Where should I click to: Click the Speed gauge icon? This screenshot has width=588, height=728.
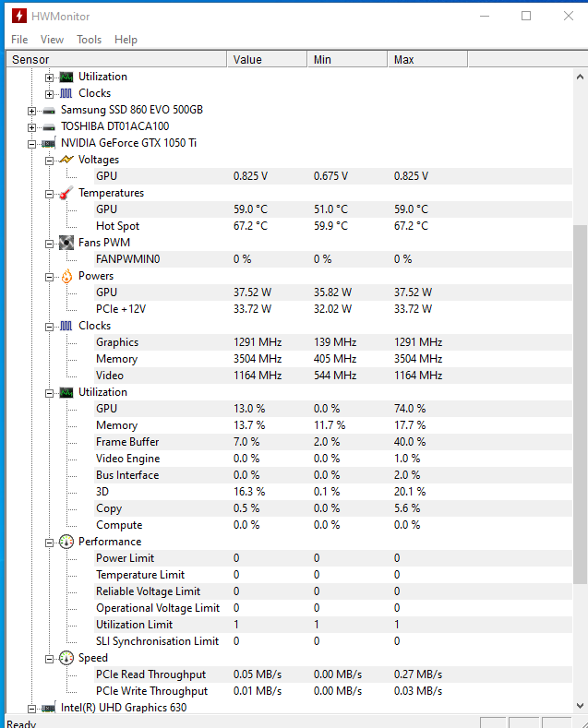pos(66,658)
